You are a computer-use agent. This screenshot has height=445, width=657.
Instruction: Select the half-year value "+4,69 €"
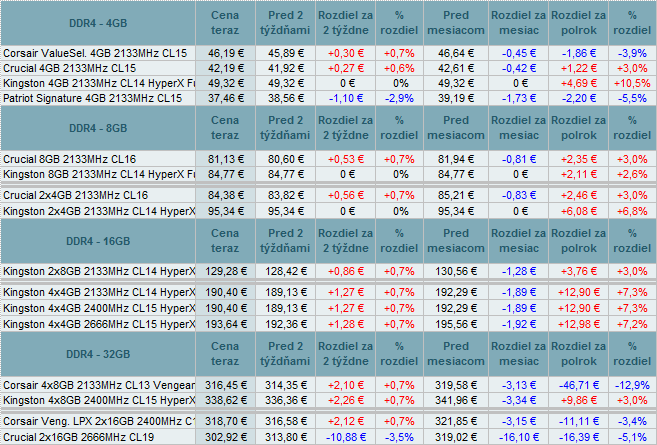click(x=579, y=83)
